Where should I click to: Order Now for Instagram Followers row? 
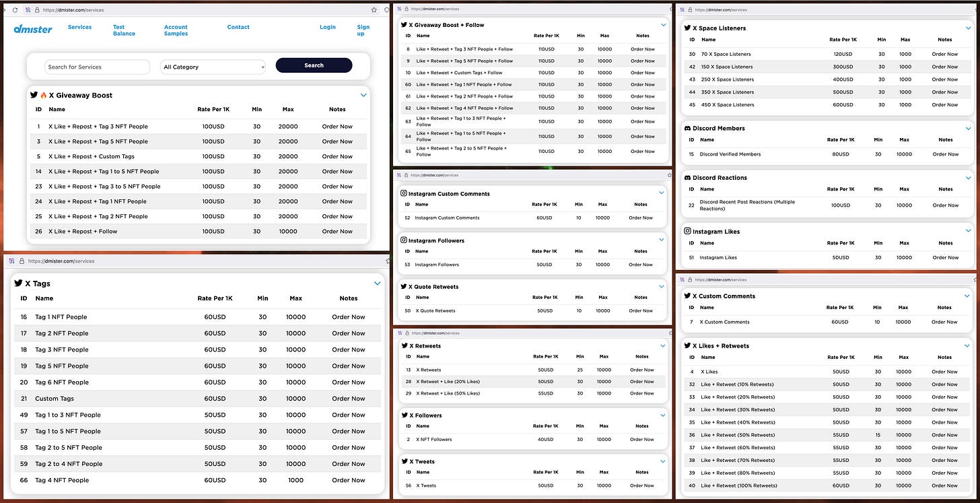pyautogui.click(x=641, y=265)
